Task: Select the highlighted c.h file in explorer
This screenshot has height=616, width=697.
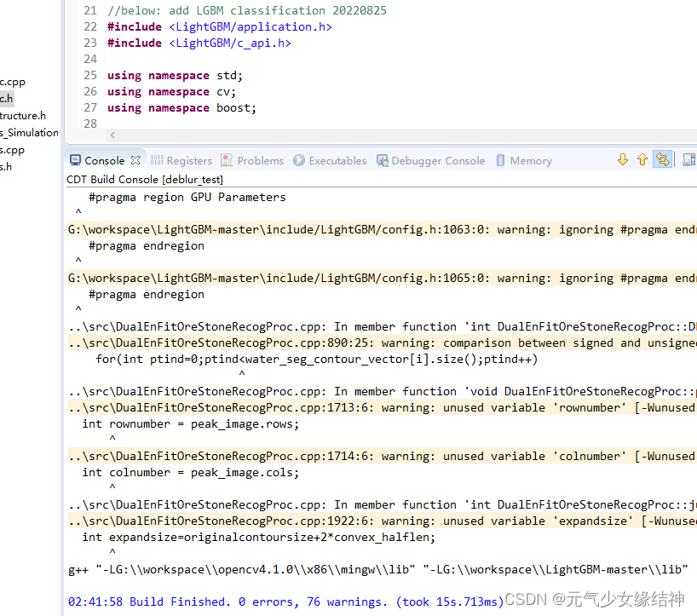Action: 6,99
